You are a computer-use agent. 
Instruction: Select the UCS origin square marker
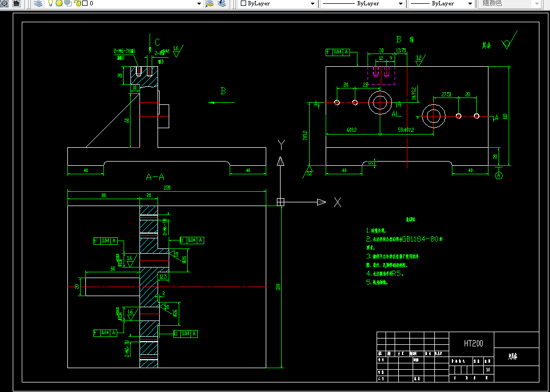point(280,202)
